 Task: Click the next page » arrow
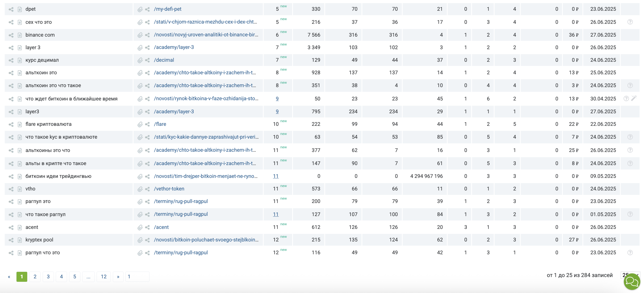[118, 277]
